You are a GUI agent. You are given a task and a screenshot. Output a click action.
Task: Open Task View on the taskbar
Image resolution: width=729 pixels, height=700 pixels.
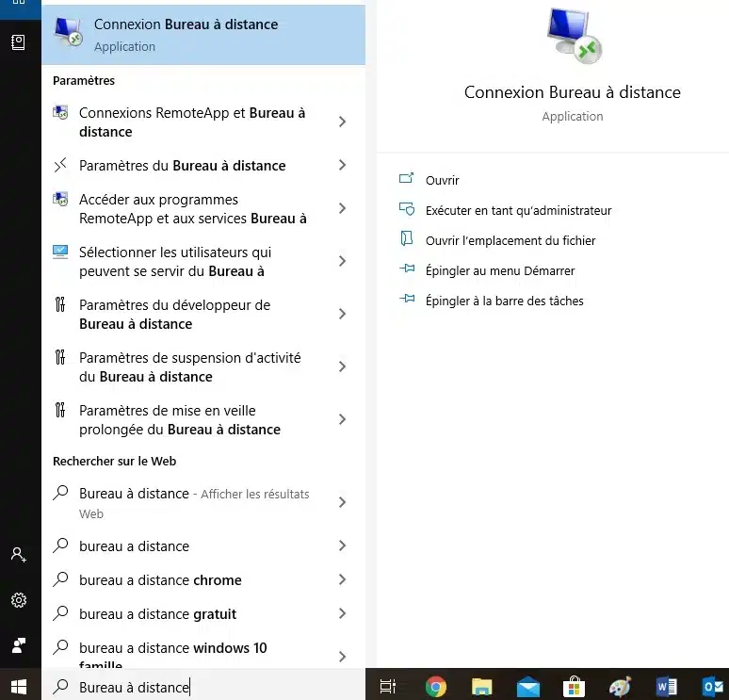tap(387, 687)
